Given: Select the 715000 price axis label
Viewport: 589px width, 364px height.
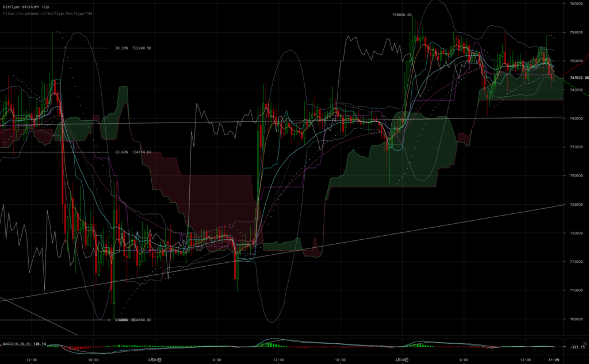Looking at the screenshot, I should 576,262.
